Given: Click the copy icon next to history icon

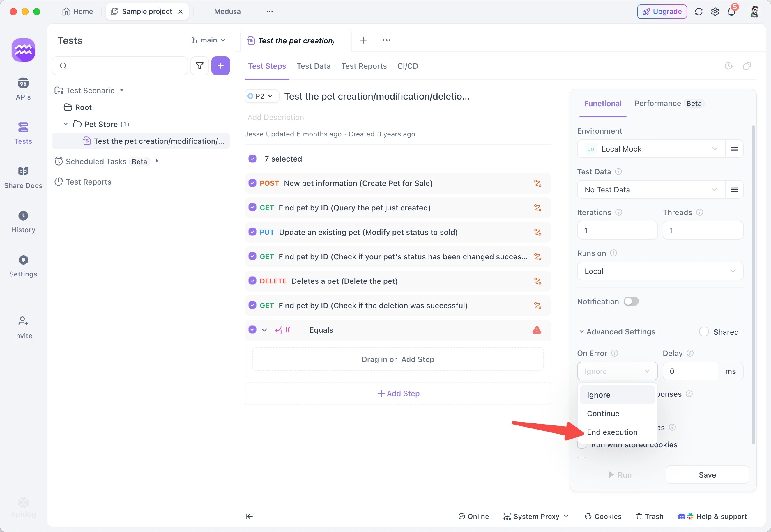Looking at the screenshot, I should tap(747, 66).
